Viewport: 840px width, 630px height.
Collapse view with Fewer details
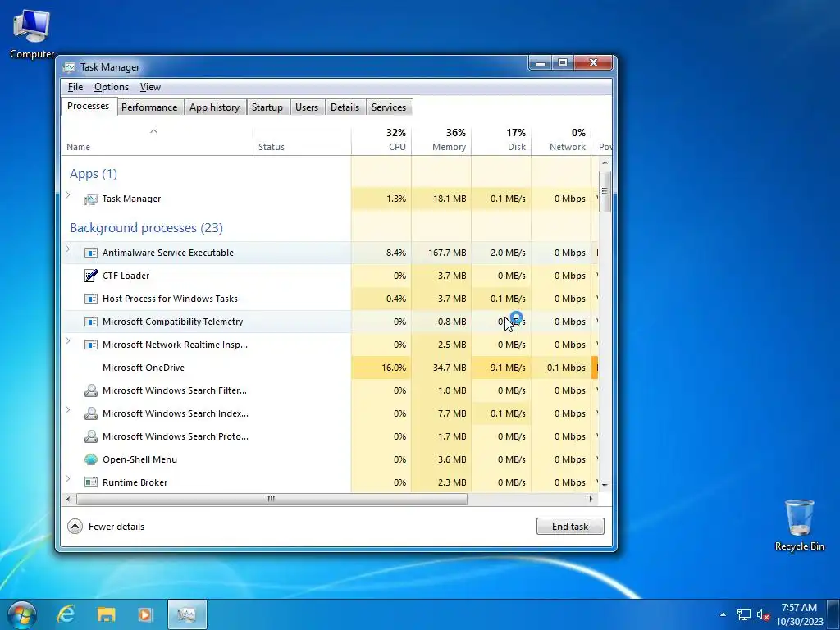click(x=106, y=527)
